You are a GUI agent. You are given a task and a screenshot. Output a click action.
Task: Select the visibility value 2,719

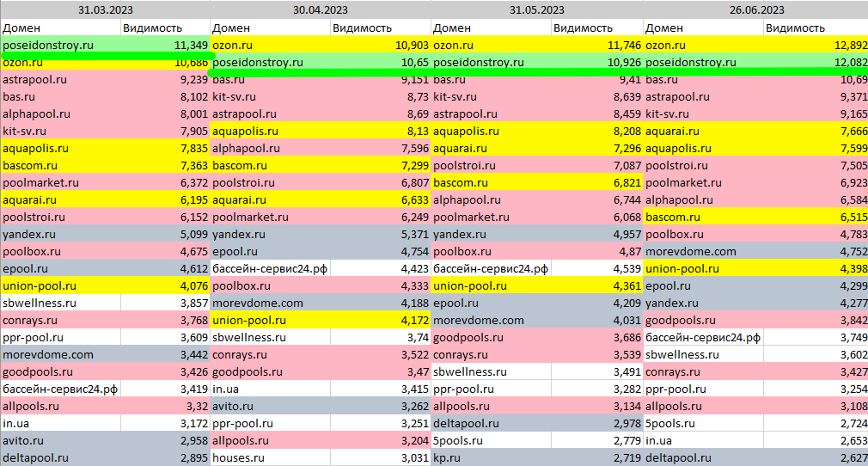597,457
